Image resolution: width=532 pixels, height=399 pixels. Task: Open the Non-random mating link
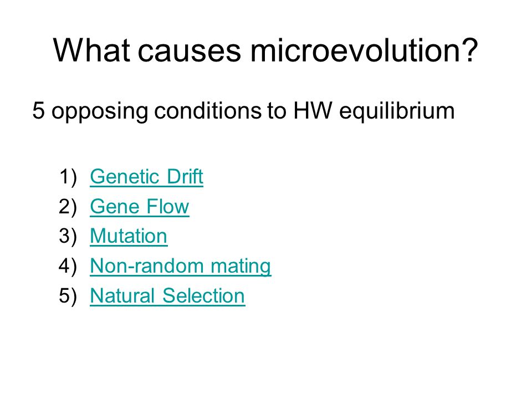click(x=181, y=267)
